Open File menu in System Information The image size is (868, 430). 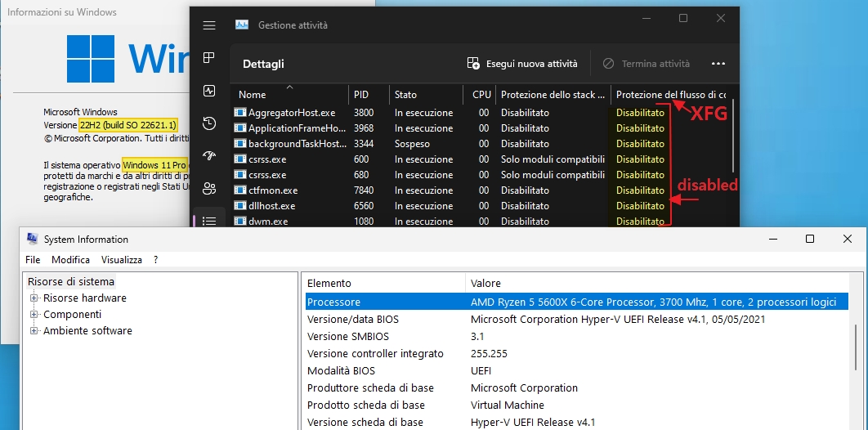33,259
